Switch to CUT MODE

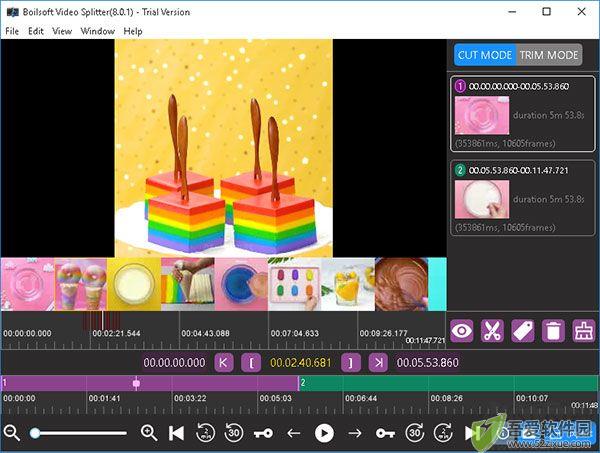(x=485, y=55)
